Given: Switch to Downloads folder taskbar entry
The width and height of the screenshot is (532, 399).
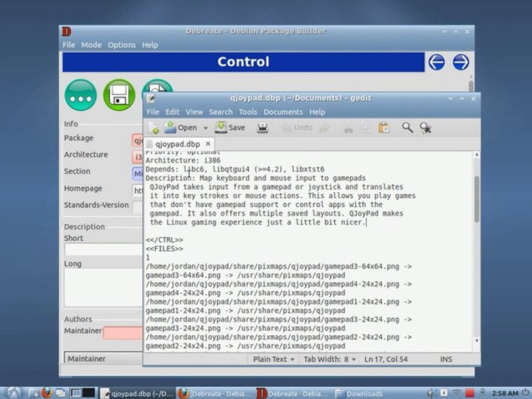Looking at the screenshot, I should pos(360,393).
